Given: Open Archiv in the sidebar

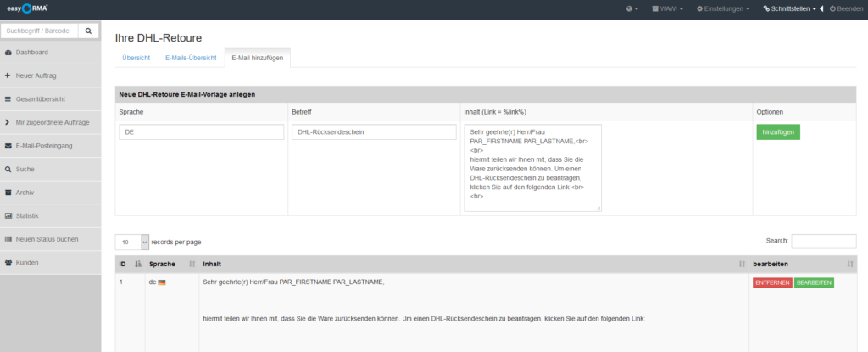Looking at the screenshot, I should [50, 193].
